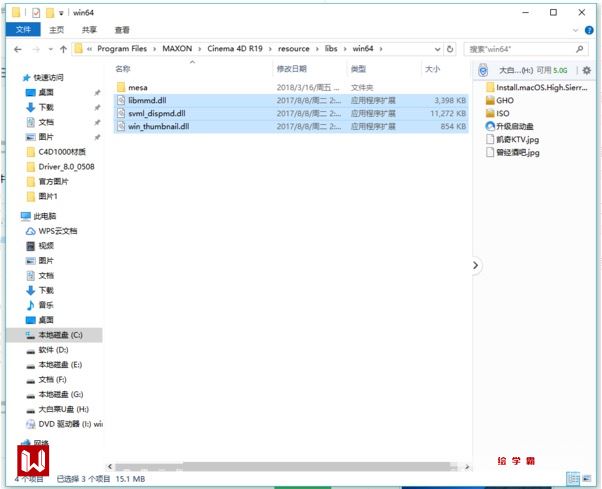602x489 pixels.
Task: Click the 快速访问 star item
Action: coord(43,78)
